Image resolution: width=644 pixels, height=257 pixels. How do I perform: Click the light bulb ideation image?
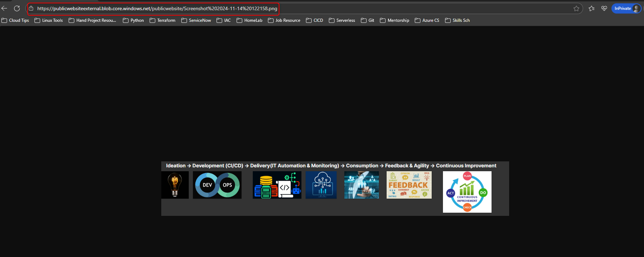pyautogui.click(x=175, y=185)
